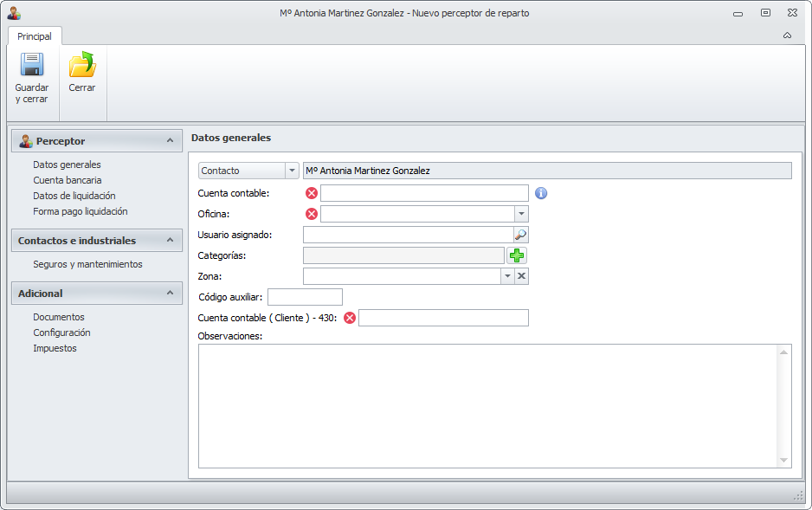Screen dimensions: 812x510
Task: Clear the Zona field with the X button
Action: click(521, 276)
